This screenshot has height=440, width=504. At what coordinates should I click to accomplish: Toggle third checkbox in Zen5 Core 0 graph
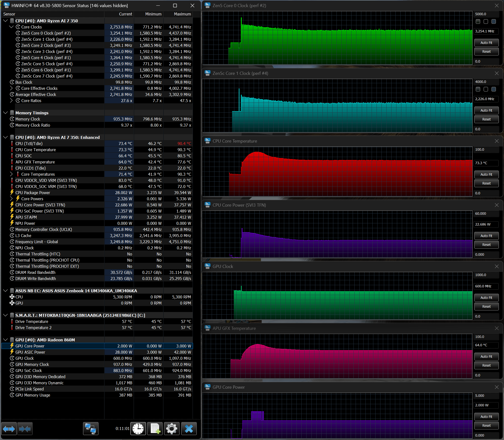[493, 22]
